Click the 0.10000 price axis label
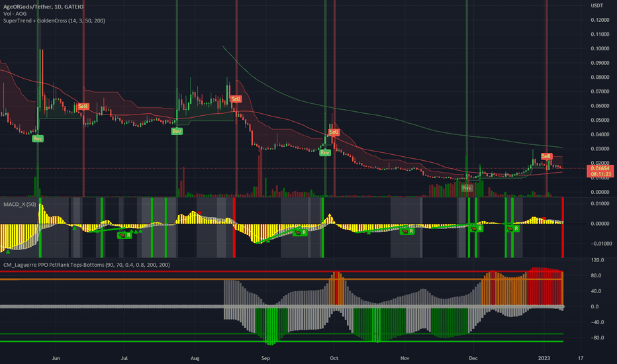 pos(600,49)
